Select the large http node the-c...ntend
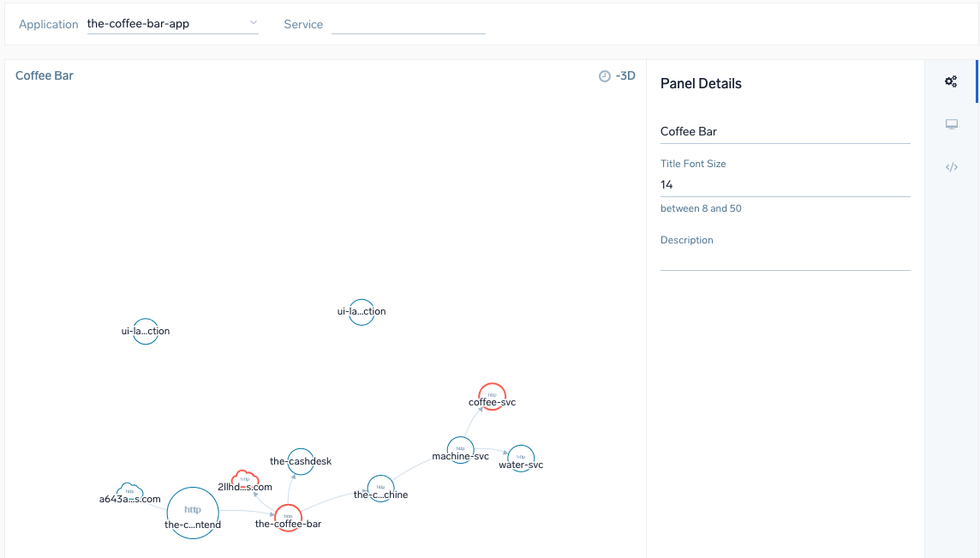This screenshot has width=980, height=558. point(193,513)
